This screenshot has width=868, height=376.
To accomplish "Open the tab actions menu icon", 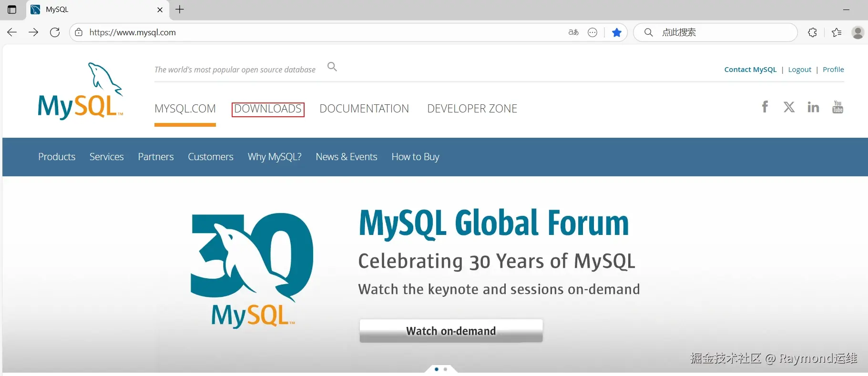I will [x=12, y=10].
